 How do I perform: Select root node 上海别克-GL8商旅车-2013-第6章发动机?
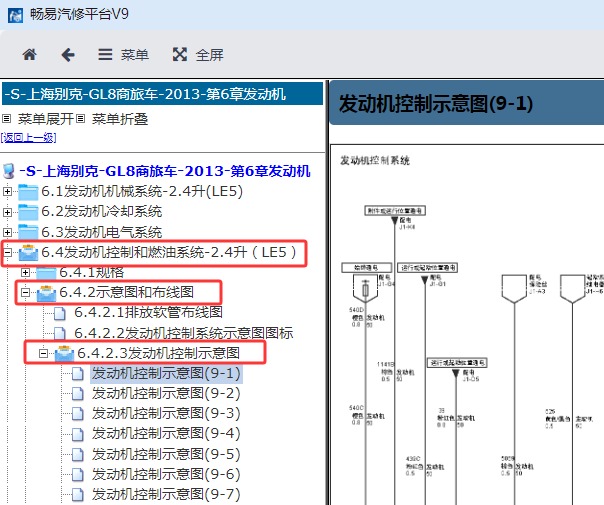tap(165, 171)
